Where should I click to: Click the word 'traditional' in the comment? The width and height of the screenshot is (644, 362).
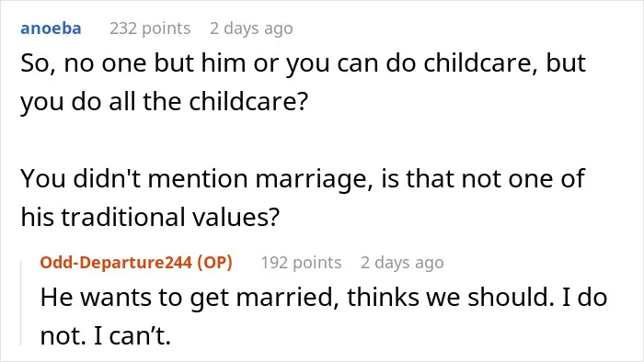122,217
